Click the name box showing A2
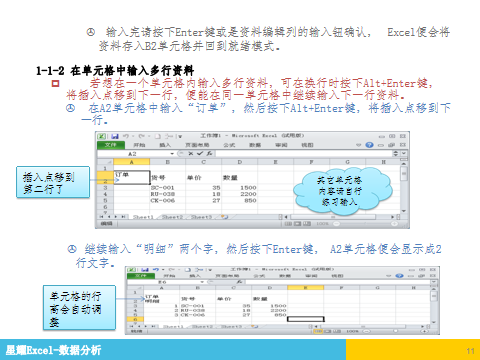The width and height of the screenshot is (480, 360). (133, 154)
